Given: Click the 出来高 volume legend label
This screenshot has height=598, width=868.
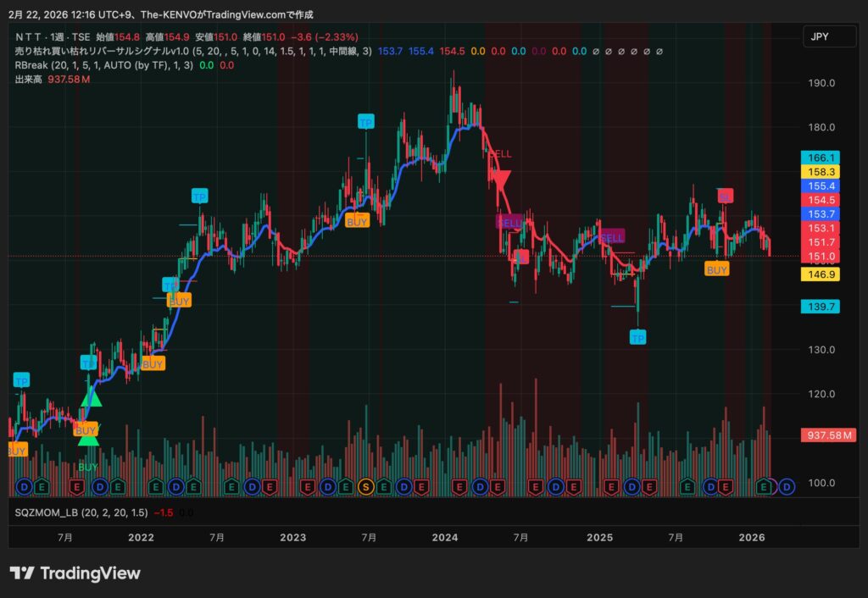Looking at the screenshot, I should click(x=30, y=79).
